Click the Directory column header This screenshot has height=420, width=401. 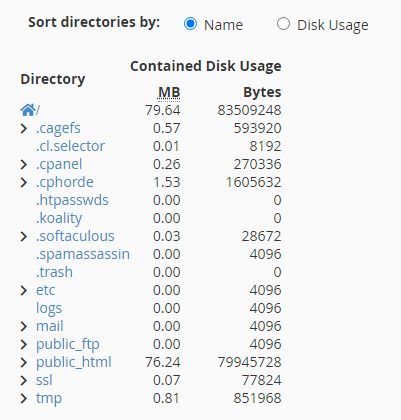pyautogui.click(x=53, y=79)
